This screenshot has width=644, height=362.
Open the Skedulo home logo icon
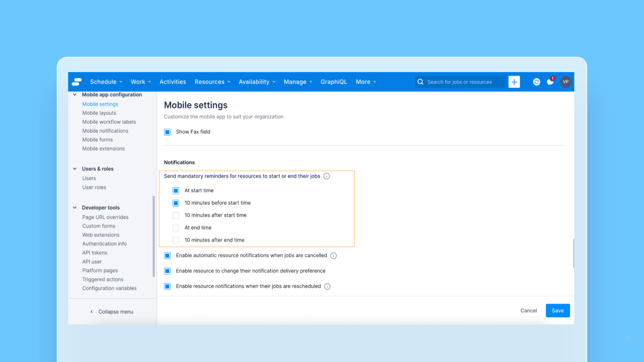77,81
